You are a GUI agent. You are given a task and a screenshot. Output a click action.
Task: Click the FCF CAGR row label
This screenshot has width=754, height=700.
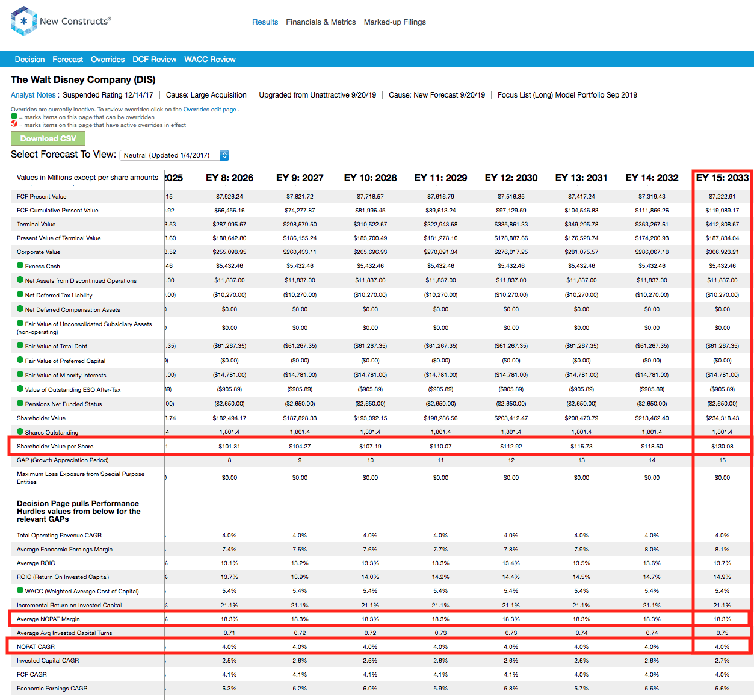pos(31,674)
